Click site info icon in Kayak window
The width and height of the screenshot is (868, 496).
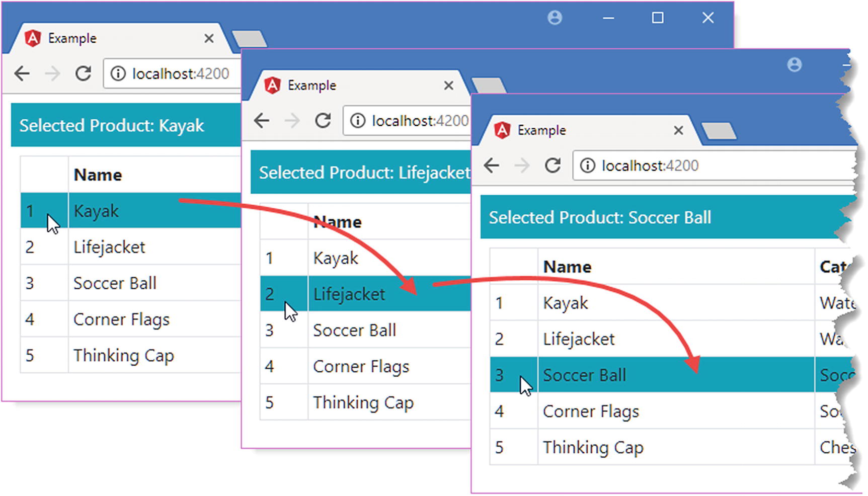[118, 74]
